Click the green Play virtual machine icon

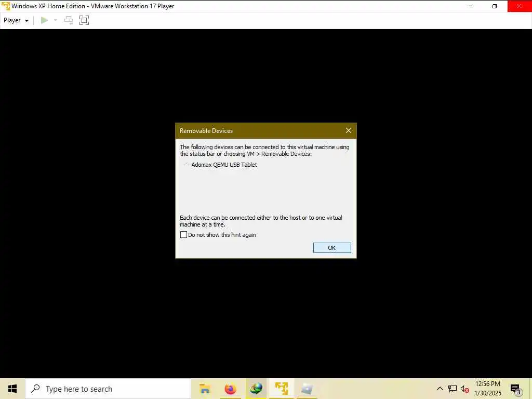pyautogui.click(x=44, y=20)
